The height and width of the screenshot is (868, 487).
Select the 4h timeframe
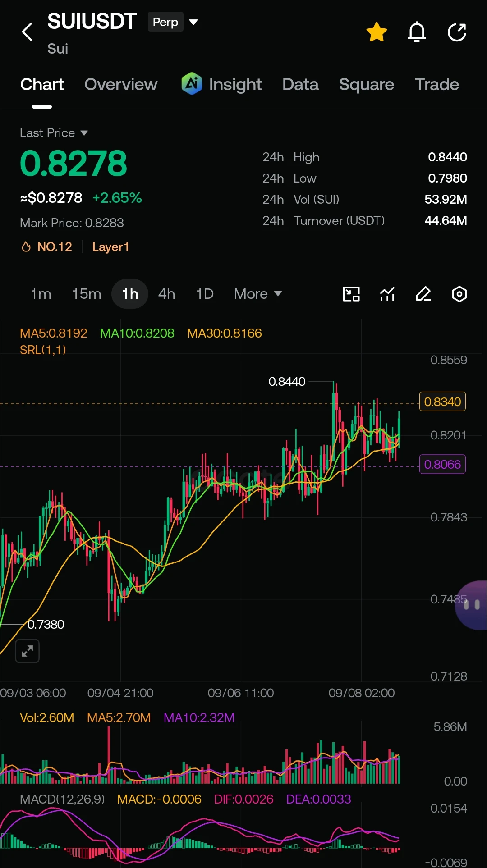coord(166,294)
